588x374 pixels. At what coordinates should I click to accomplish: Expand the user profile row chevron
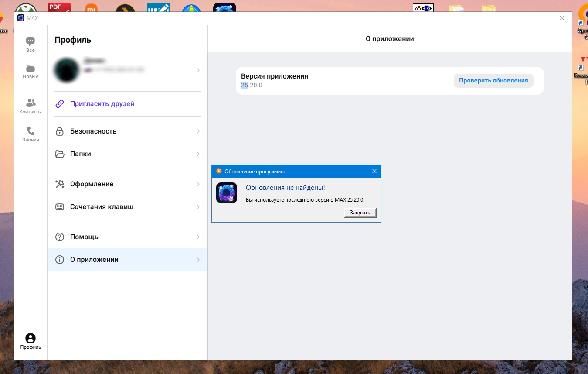pyautogui.click(x=198, y=70)
